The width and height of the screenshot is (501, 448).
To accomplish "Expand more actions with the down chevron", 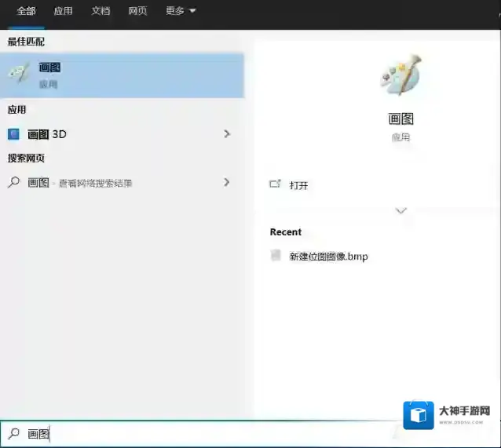I will [400, 210].
